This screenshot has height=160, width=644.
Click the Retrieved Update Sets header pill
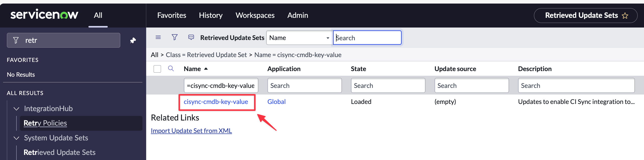coord(586,16)
